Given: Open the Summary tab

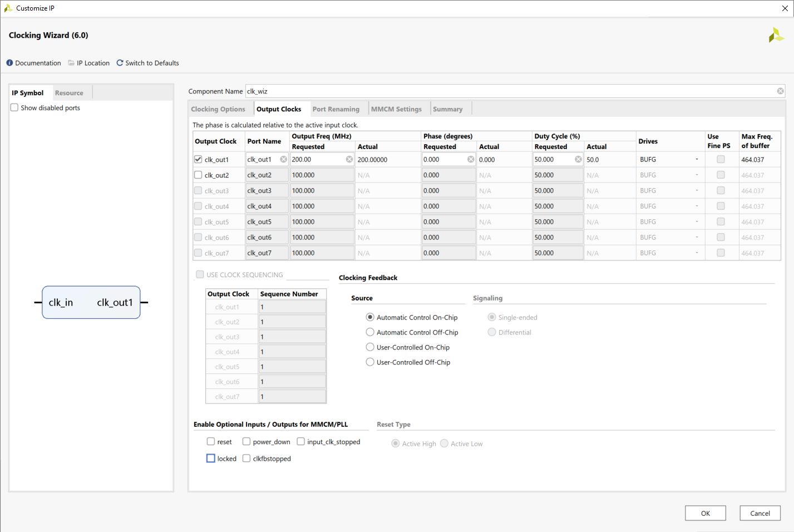Looking at the screenshot, I should coord(448,109).
